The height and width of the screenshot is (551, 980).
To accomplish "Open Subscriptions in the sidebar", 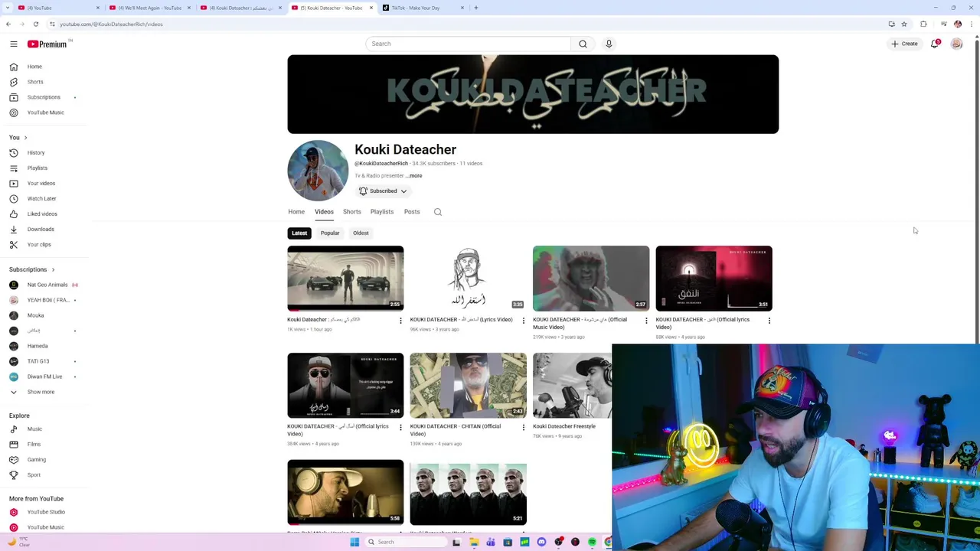I will point(42,97).
